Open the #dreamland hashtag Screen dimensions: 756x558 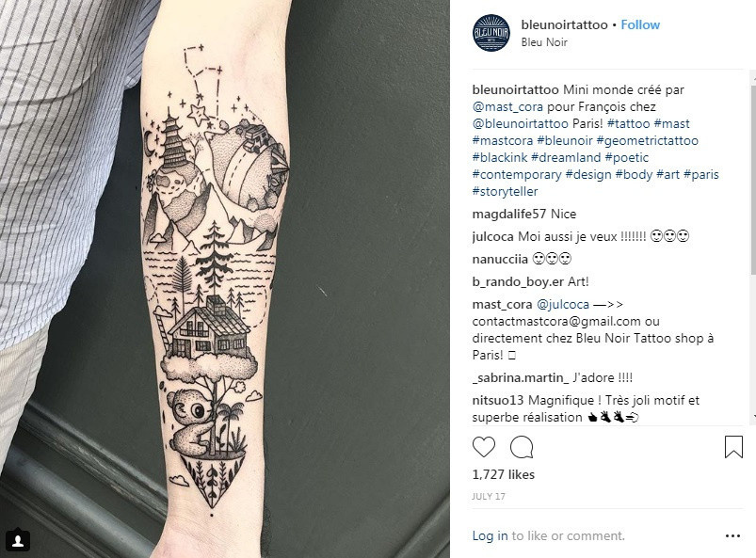pos(566,157)
